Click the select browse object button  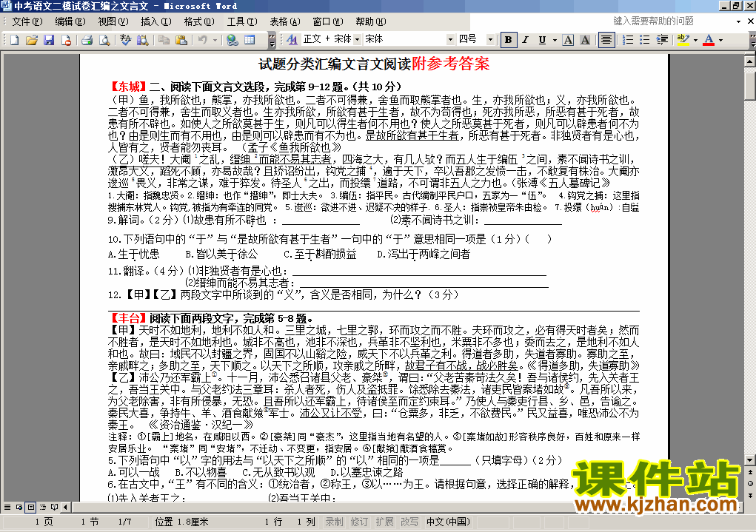coord(750,483)
